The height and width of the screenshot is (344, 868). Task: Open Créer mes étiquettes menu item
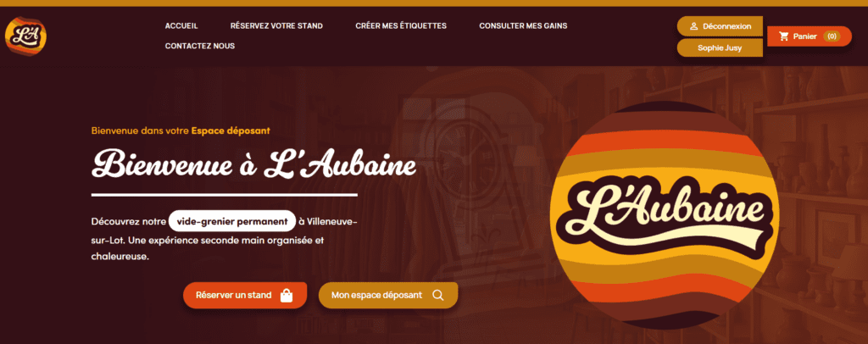point(401,26)
